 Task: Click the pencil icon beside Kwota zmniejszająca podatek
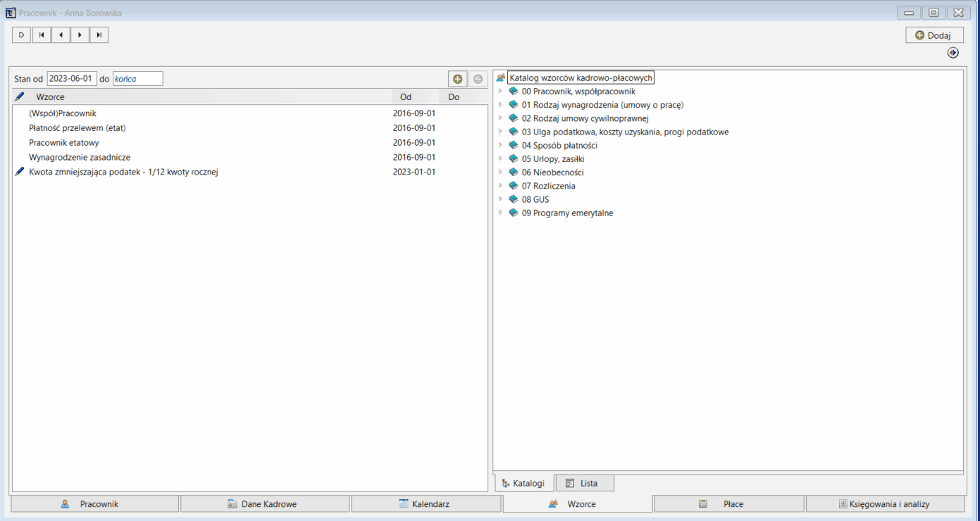tap(20, 172)
